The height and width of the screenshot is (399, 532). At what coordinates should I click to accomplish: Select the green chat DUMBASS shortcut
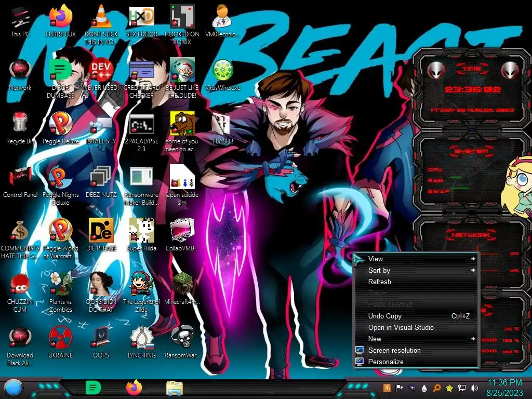click(60, 78)
